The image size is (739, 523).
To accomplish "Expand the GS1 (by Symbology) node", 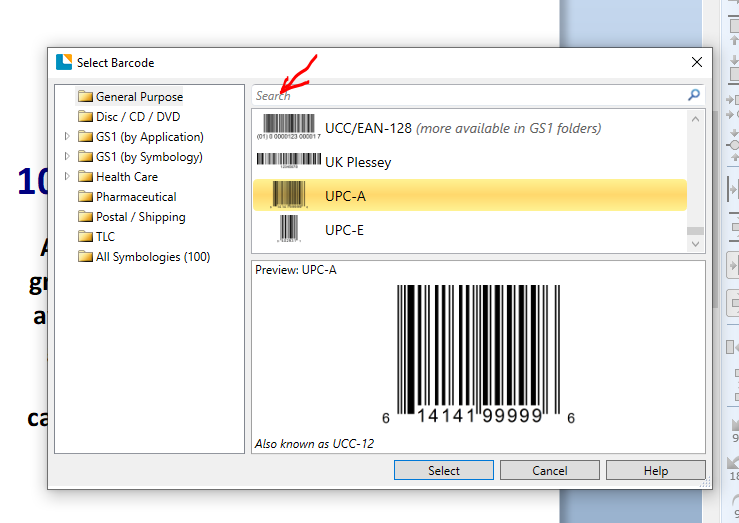I will pyautogui.click(x=67, y=157).
